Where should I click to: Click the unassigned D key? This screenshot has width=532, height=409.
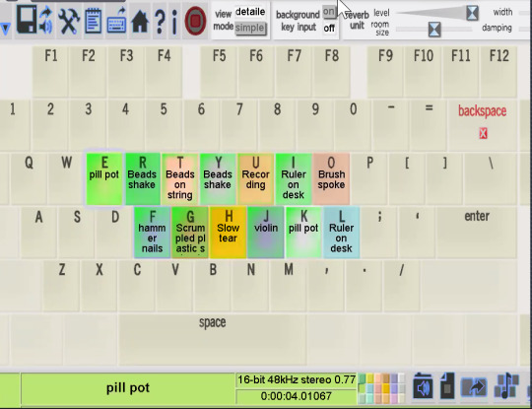coord(115,233)
